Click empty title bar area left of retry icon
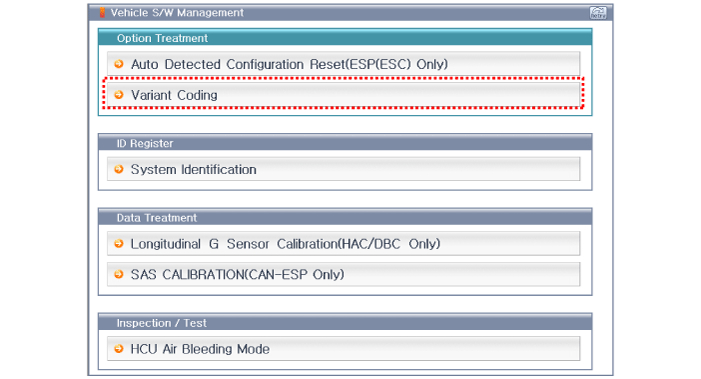The width and height of the screenshot is (701, 379). (x=416, y=13)
